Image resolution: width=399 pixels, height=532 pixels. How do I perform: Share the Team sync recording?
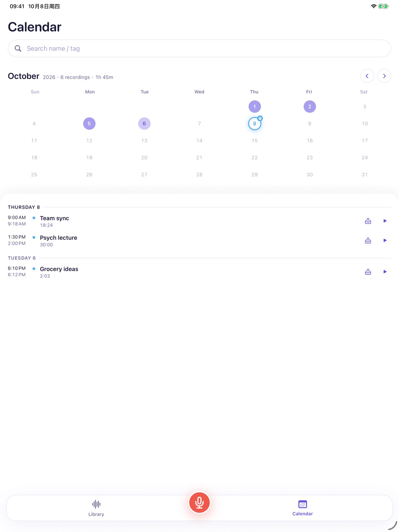click(368, 221)
